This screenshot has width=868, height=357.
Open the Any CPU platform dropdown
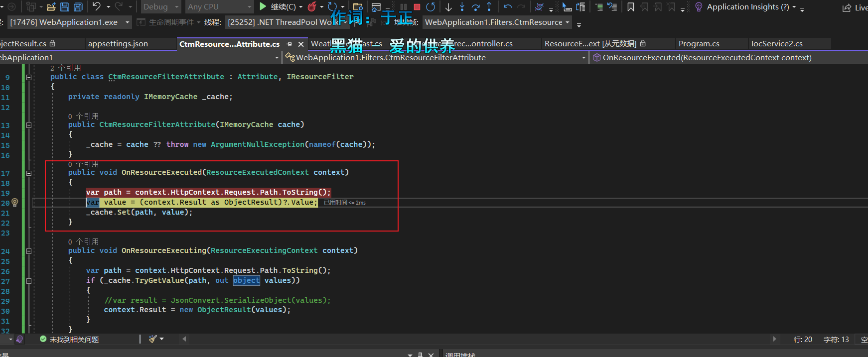[x=219, y=7]
